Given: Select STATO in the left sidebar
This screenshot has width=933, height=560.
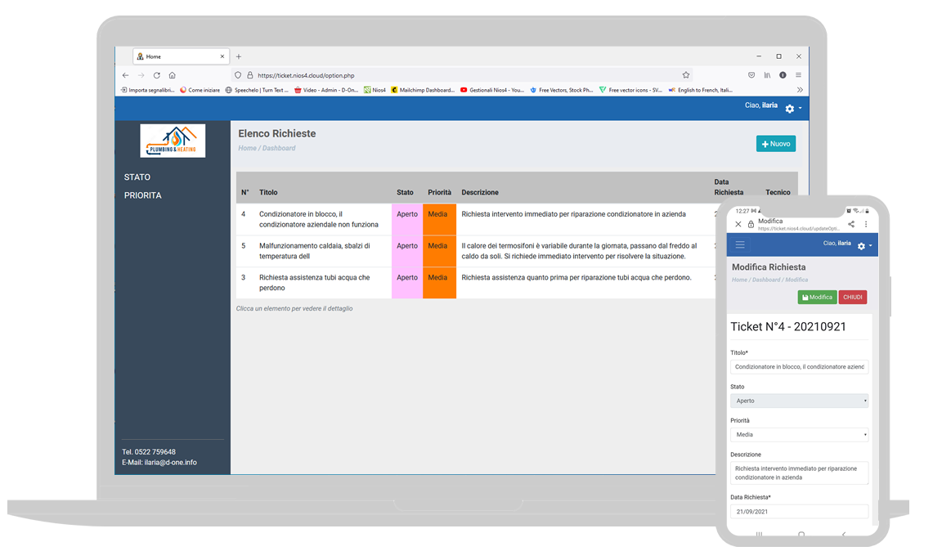Looking at the screenshot, I should point(137,177).
